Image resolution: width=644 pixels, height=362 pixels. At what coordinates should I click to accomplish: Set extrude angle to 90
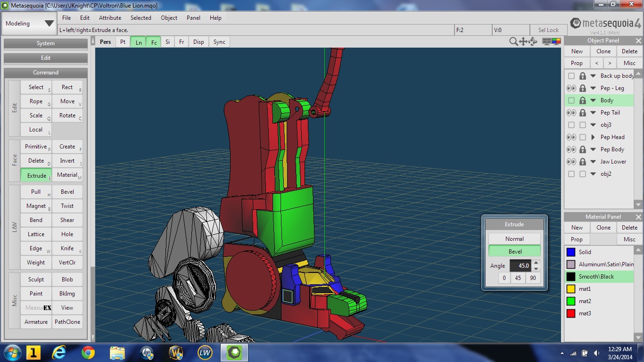533,278
